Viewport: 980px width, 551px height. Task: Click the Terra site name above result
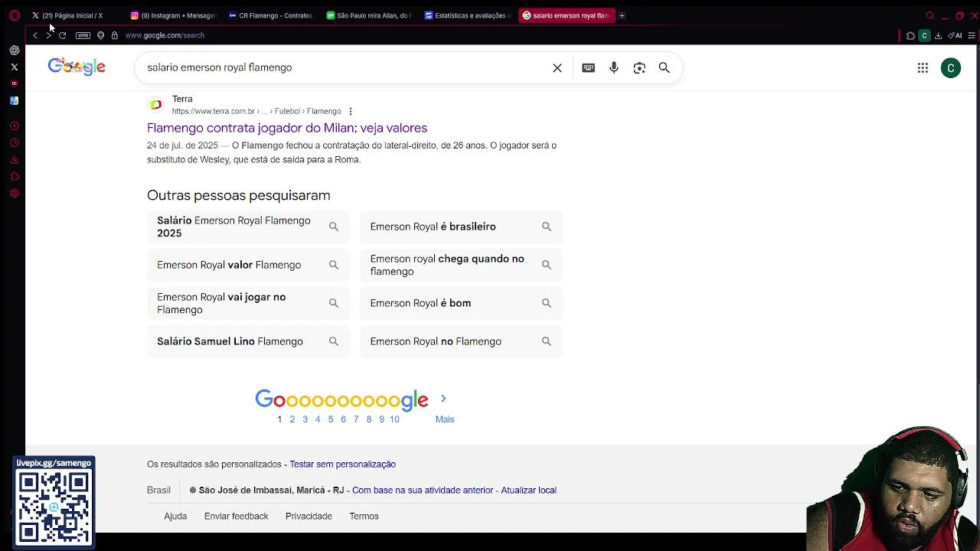pos(182,99)
